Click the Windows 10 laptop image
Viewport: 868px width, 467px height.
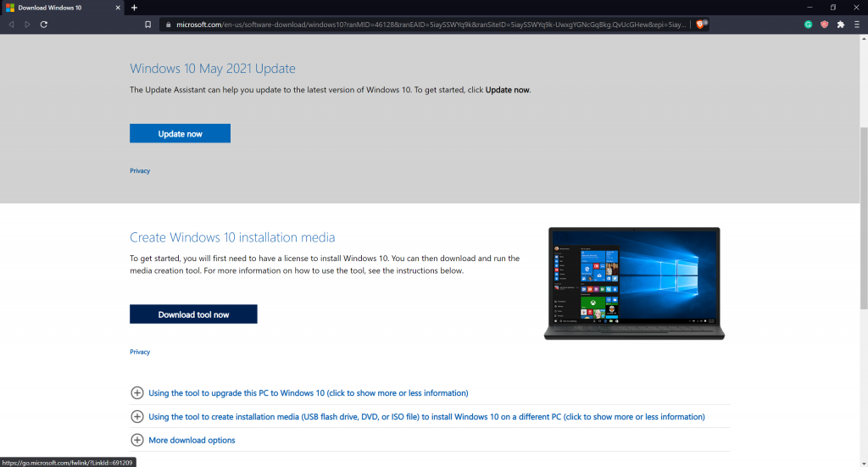coord(634,283)
